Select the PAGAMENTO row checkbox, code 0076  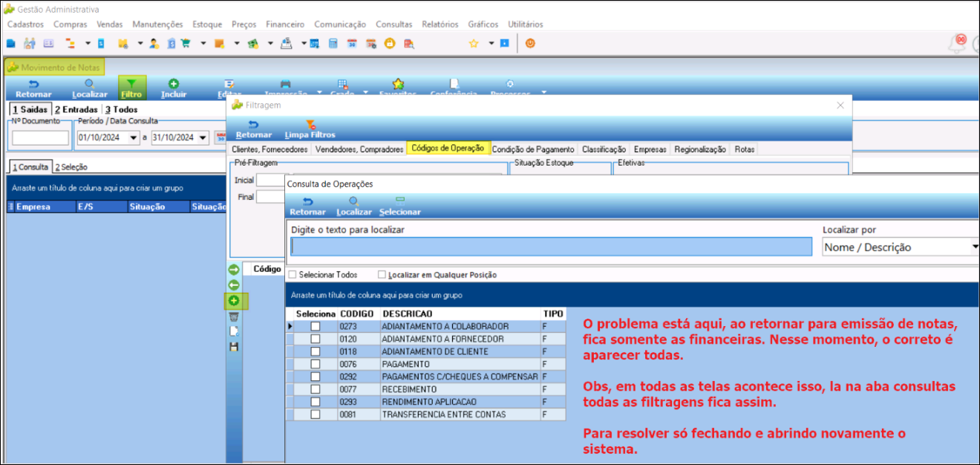(x=316, y=365)
